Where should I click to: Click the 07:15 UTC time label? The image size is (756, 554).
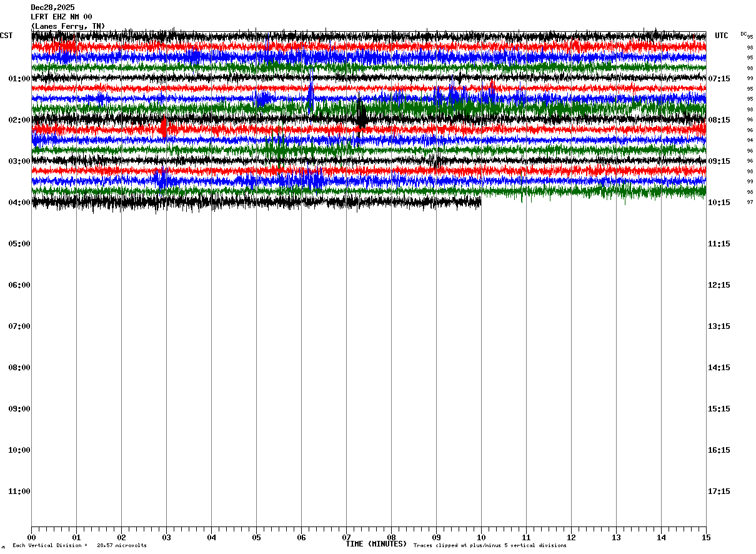(x=719, y=79)
